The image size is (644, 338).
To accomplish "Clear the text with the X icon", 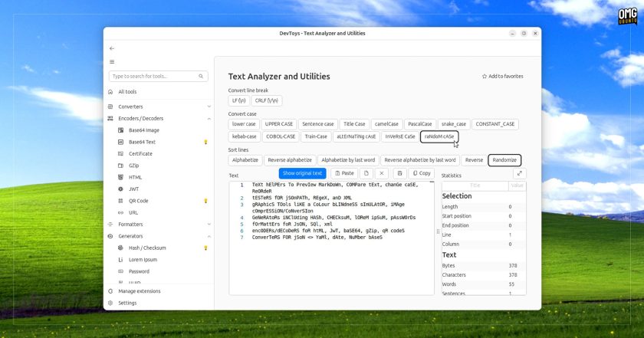I will [x=382, y=173].
